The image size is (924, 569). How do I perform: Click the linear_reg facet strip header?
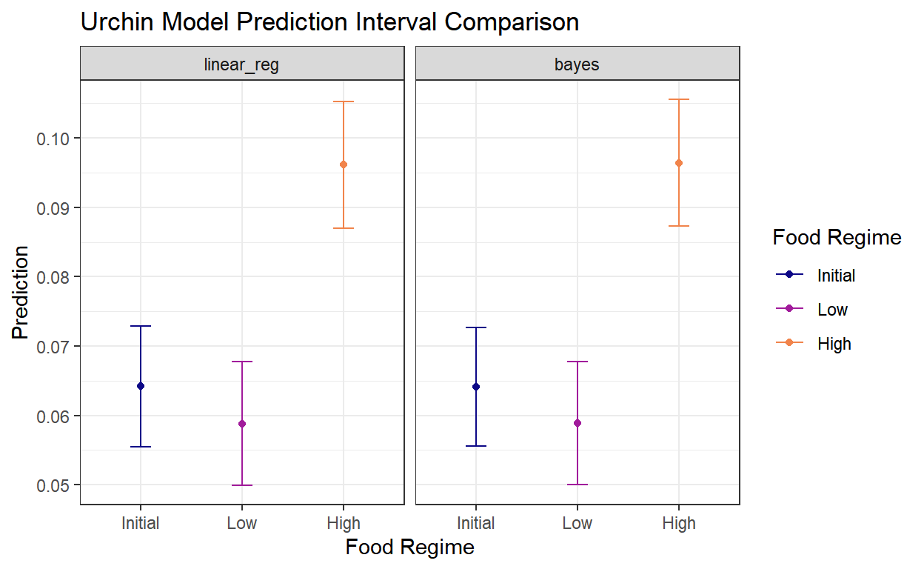(242, 64)
